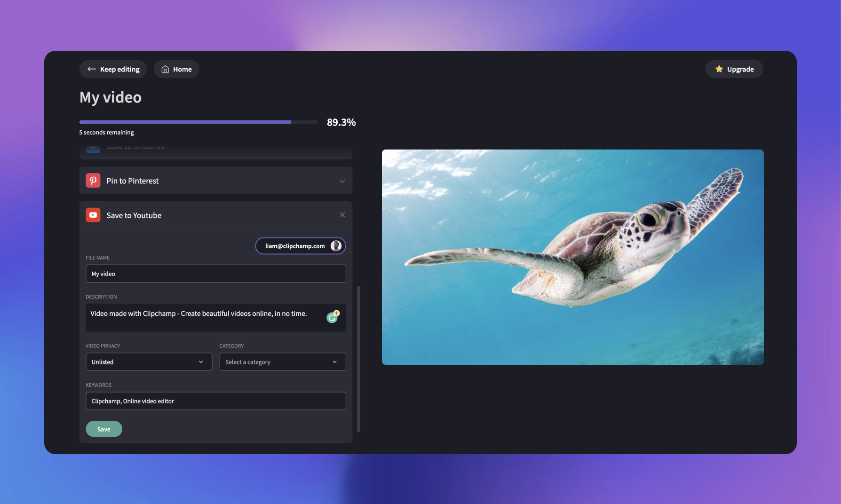Click the export progress bar
The height and width of the screenshot is (504, 841).
(198, 122)
